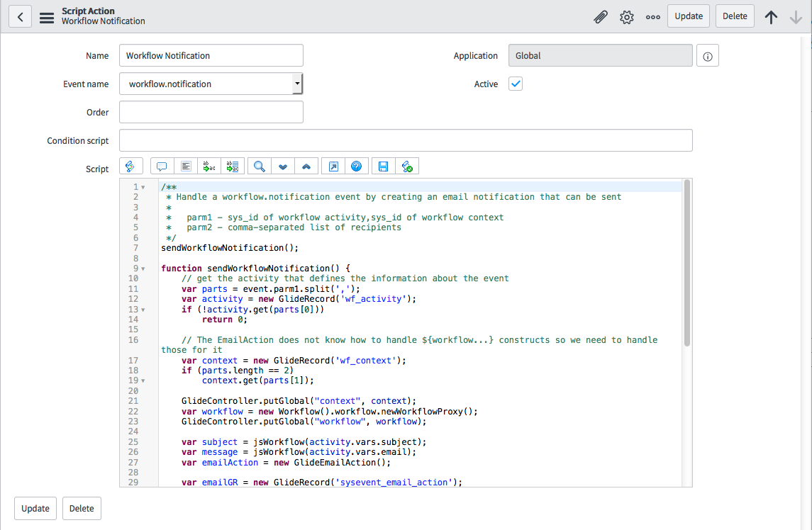Click into the Order field
Image resolution: width=812 pixels, height=530 pixels.
(x=211, y=112)
